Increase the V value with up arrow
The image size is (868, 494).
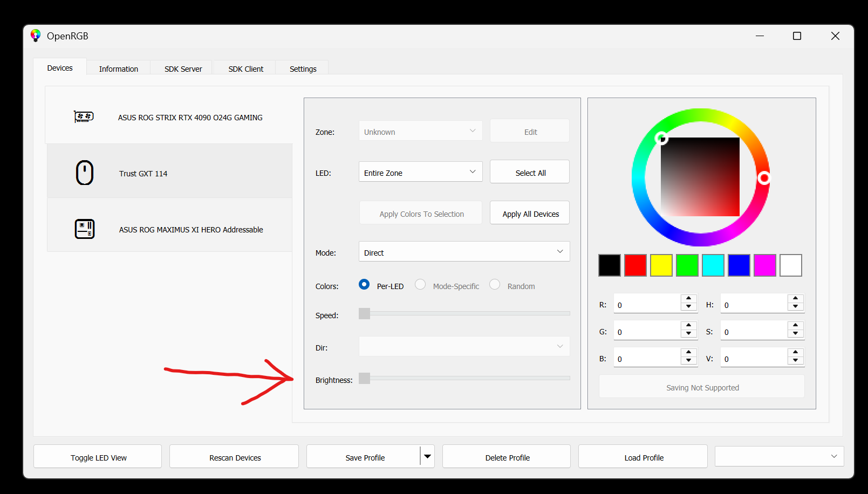point(796,352)
